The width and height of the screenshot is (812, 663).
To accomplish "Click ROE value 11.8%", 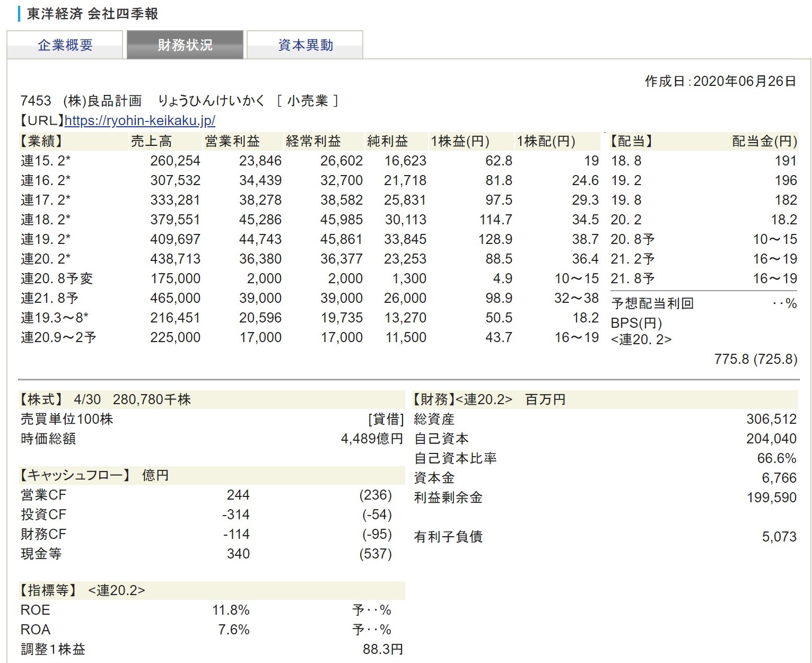I will (231, 610).
